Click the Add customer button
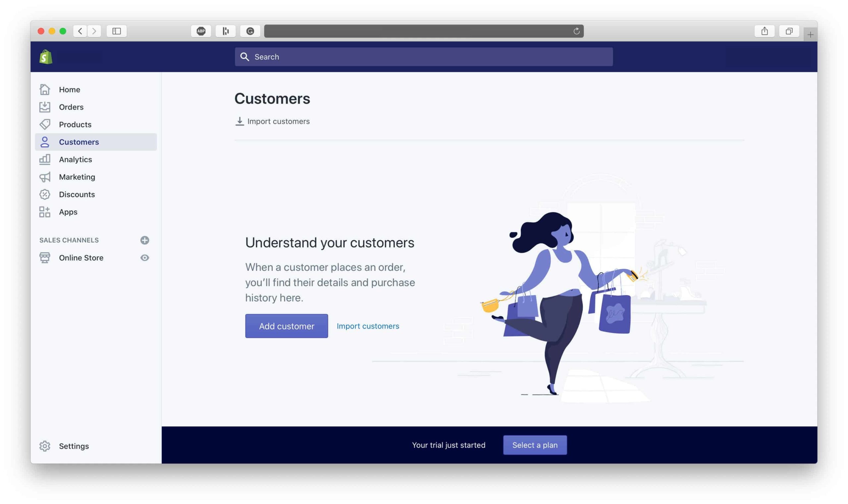 coord(286,326)
